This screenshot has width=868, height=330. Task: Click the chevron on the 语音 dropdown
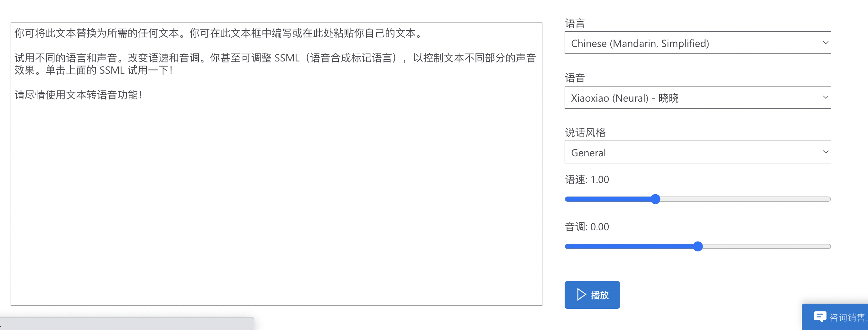(825, 97)
